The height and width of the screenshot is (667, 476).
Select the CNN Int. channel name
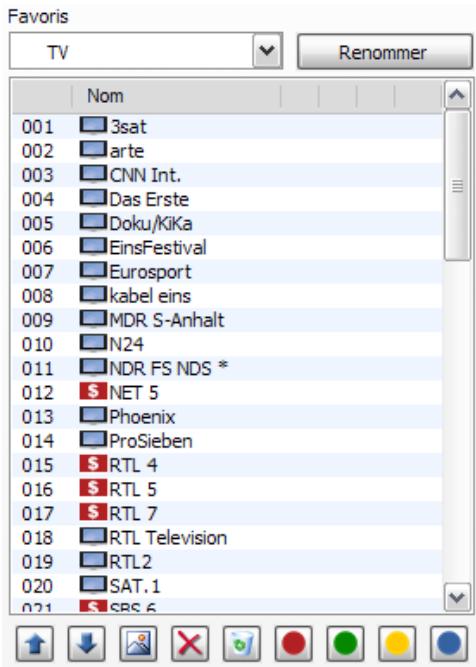coord(145,175)
